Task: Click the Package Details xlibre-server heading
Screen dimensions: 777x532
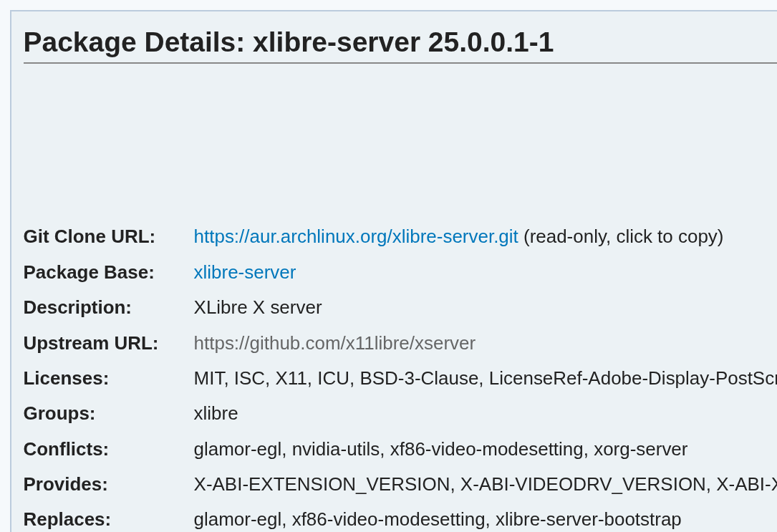Action: pos(289,42)
